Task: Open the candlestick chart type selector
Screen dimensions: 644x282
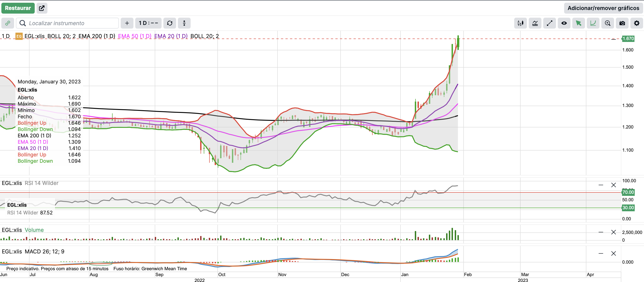Action: click(520, 23)
